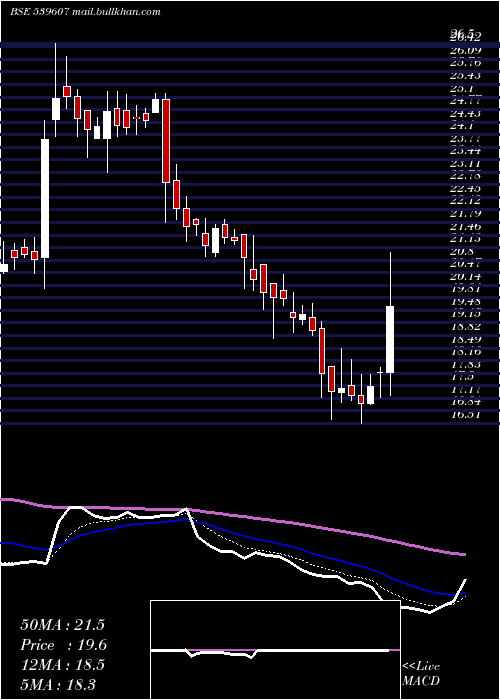Screen dimensions: 500x700
Task: Click the BSE 539607 mail.bullkhan.com header text
Action: pos(85,12)
